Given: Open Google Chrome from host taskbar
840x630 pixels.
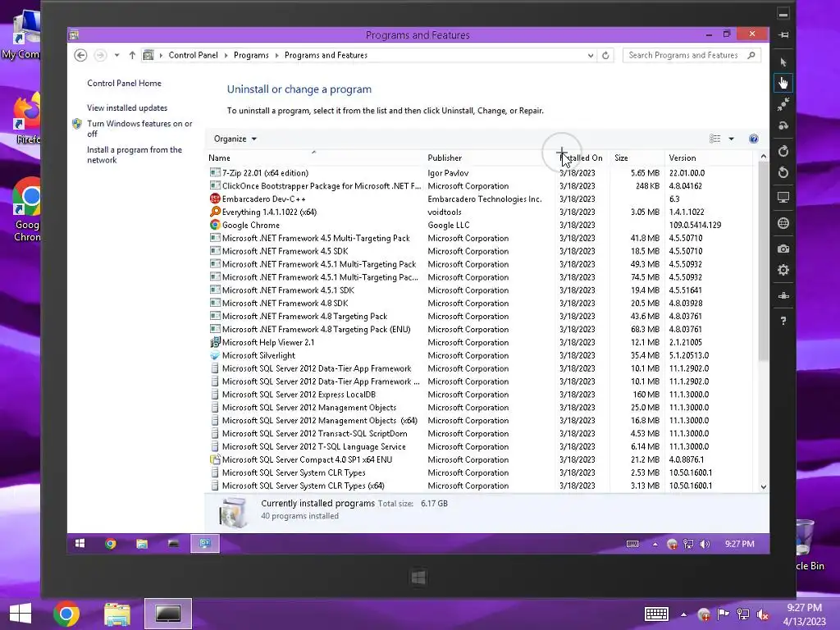Looking at the screenshot, I should 66,614.
